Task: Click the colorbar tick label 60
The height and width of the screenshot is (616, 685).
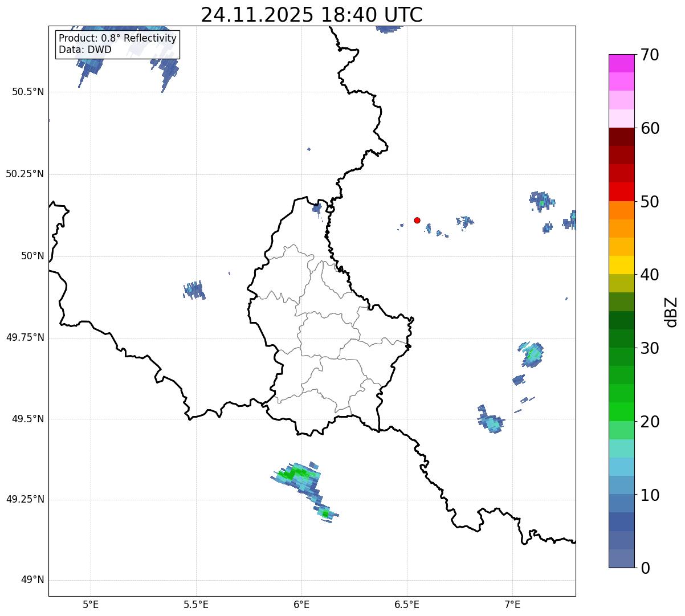Action: coord(650,128)
